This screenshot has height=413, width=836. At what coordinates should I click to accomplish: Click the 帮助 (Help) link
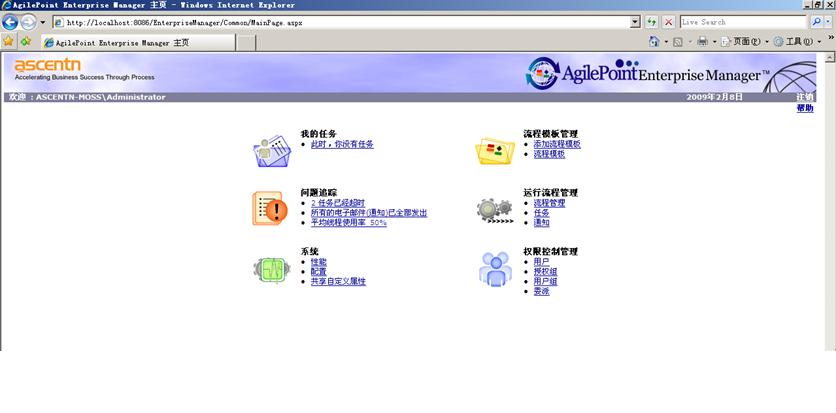tap(805, 108)
